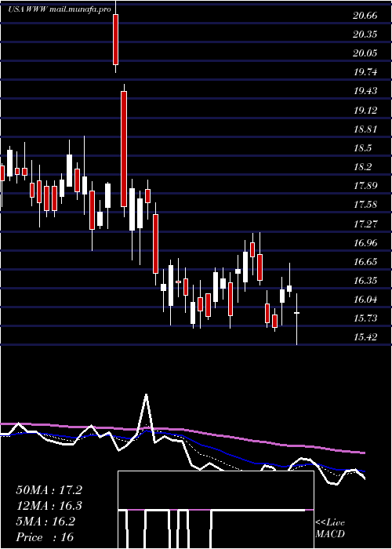392x549 pixels.
Task: Click the 'USA WWW mail.munafa.pro' chart title
Action: [59, 9]
